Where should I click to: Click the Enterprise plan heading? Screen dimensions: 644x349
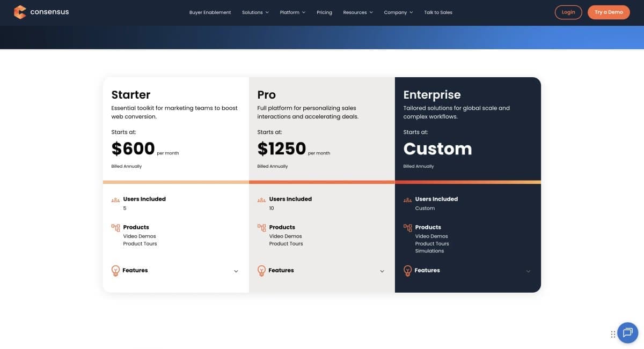coord(432,95)
